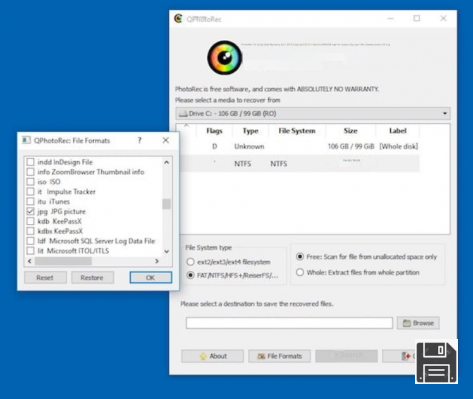
Task: Click the File Formats dialog title icon
Action: (x=26, y=140)
